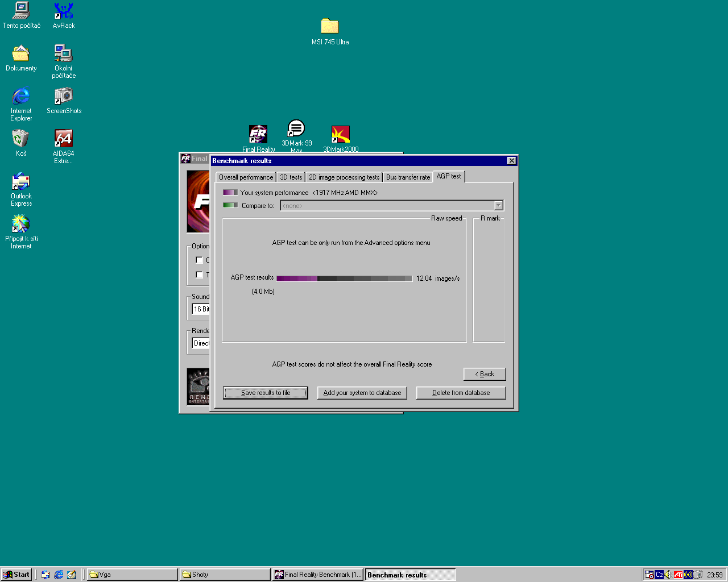Open the Final Reality desktop shortcut
Viewport: 728px width, 582px height.
pyautogui.click(x=258, y=135)
